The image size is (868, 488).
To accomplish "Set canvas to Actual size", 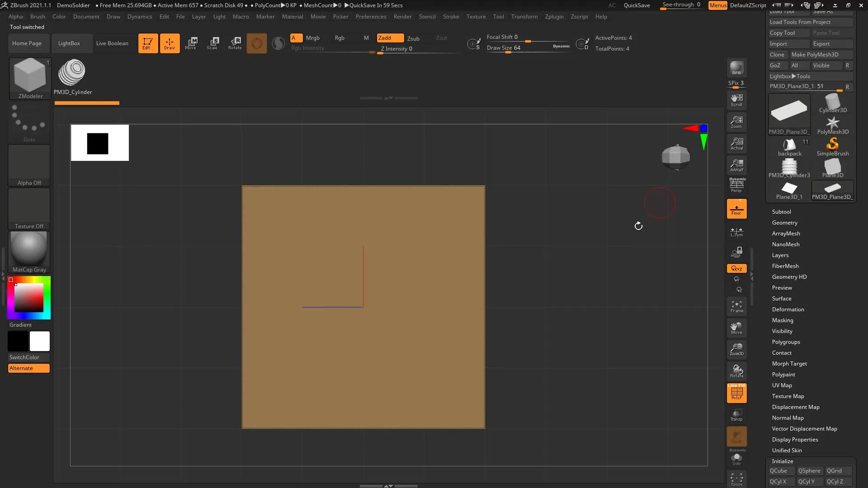I will (736, 144).
